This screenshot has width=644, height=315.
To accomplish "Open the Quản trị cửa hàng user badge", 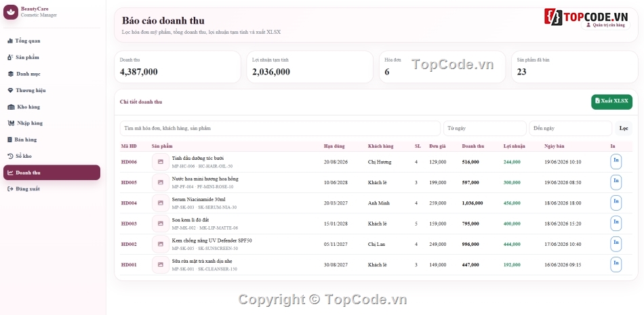I will (x=605, y=25).
